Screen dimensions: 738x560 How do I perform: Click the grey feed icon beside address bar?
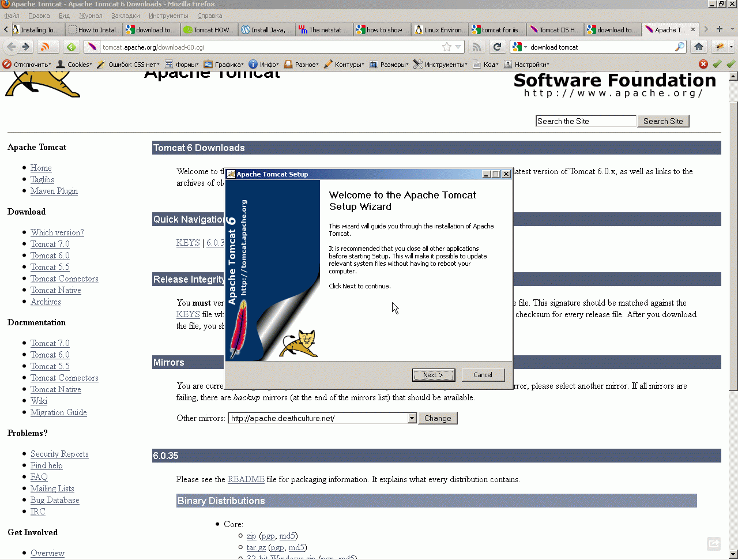(476, 47)
